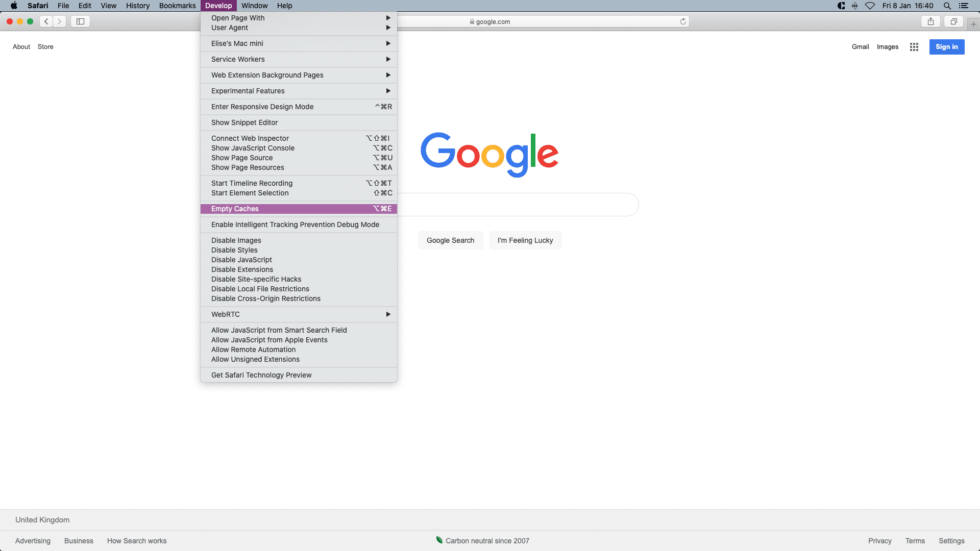Viewport: 980px width, 551px height.
Task: Open the Google apps grid icon
Action: click(914, 47)
